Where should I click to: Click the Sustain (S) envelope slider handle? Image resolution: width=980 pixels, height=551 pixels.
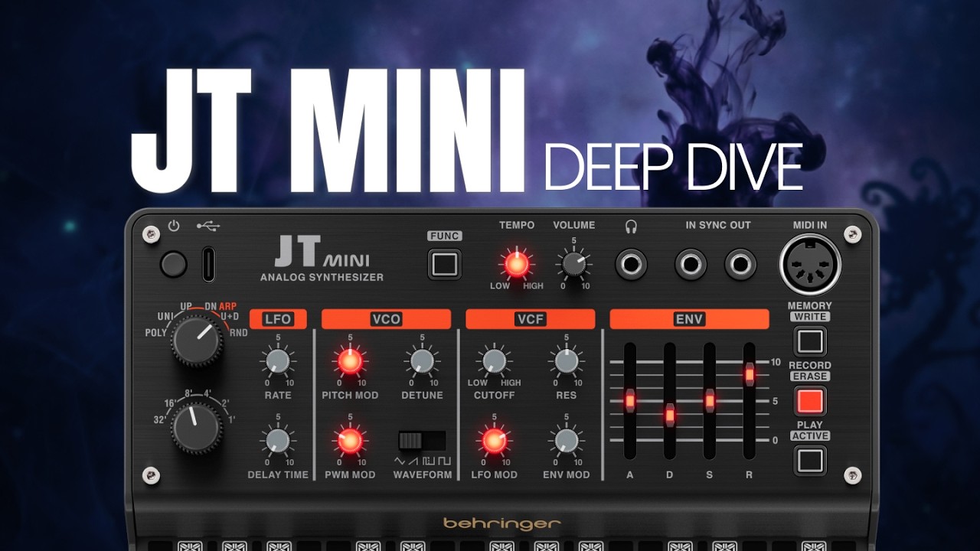pos(710,400)
